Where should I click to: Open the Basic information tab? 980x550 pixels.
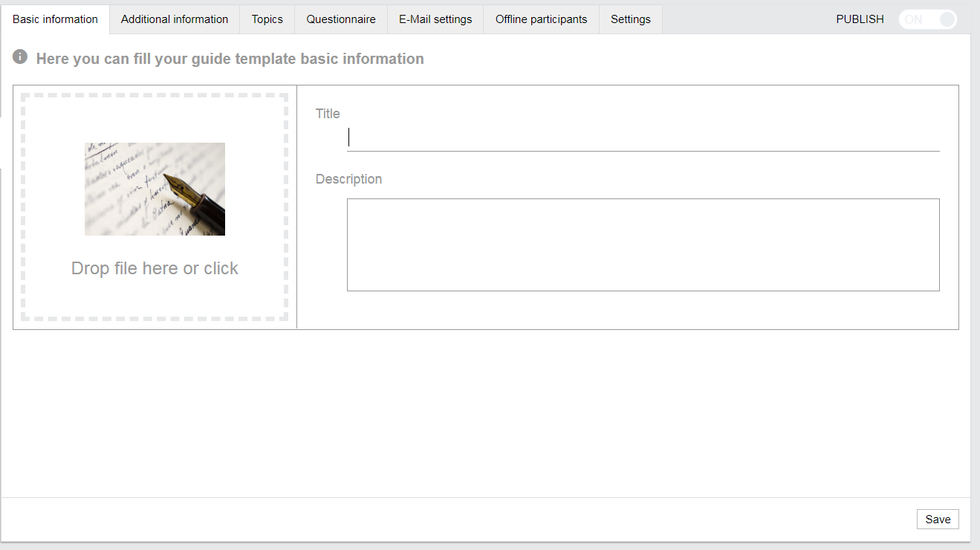pyautogui.click(x=55, y=19)
